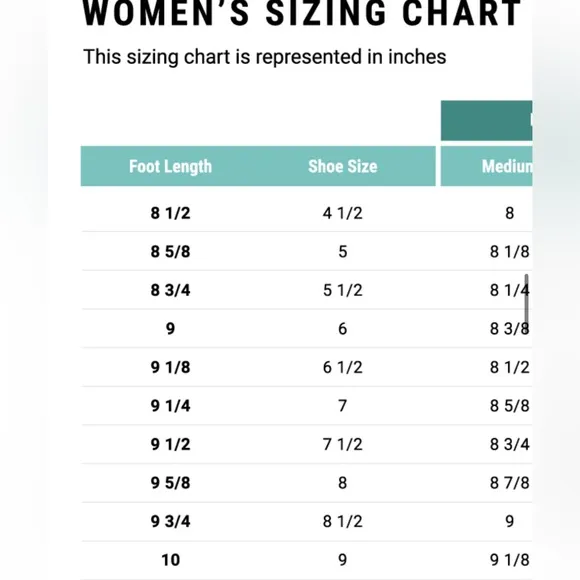Viewport: 580px width, 580px height.
Task: Select foot length 10 cell
Action: pyautogui.click(x=171, y=560)
